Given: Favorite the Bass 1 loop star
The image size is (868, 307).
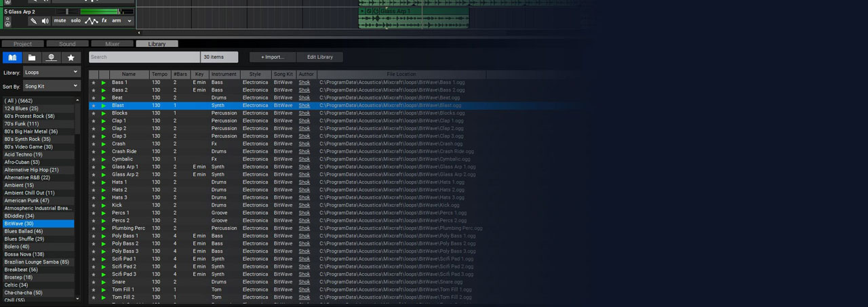Looking at the screenshot, I should coord(94,82).
